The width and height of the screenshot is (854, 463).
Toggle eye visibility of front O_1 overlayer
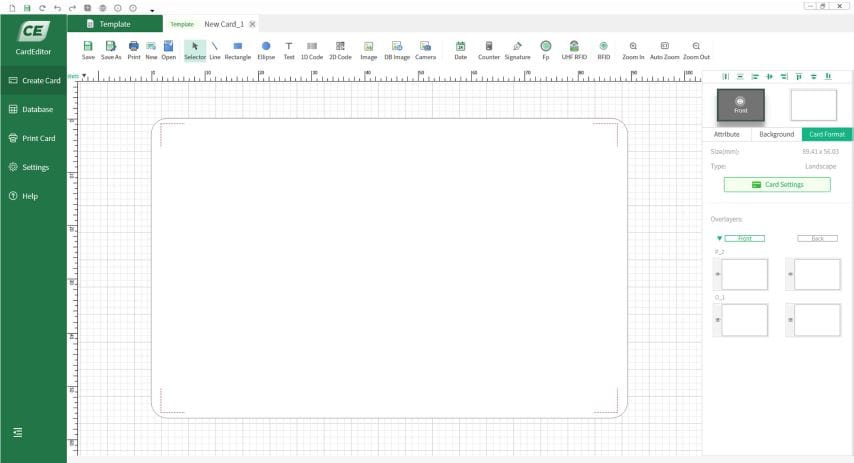tap(717, 320)
